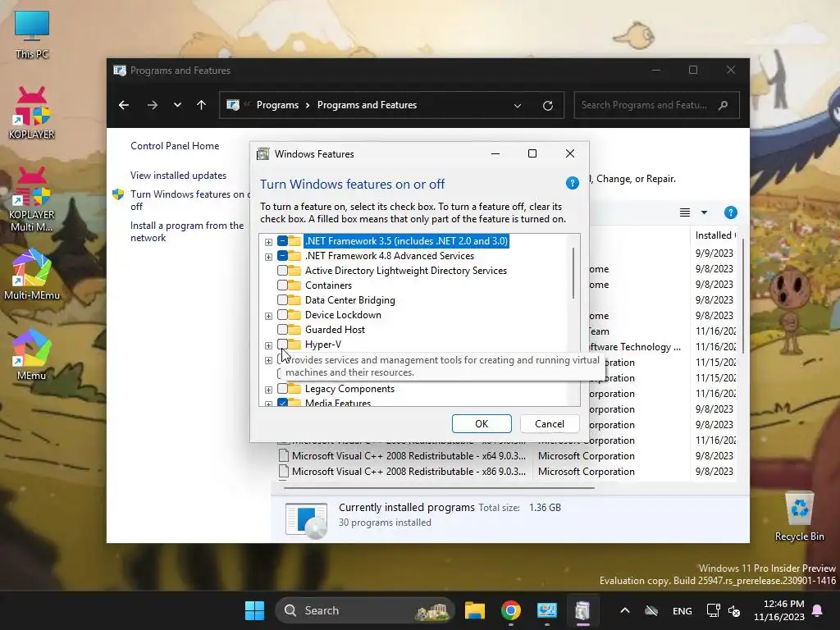The width and height of the screenshot is (840, 630).
Task: Open View installed updates link
Action: (178, 176)
